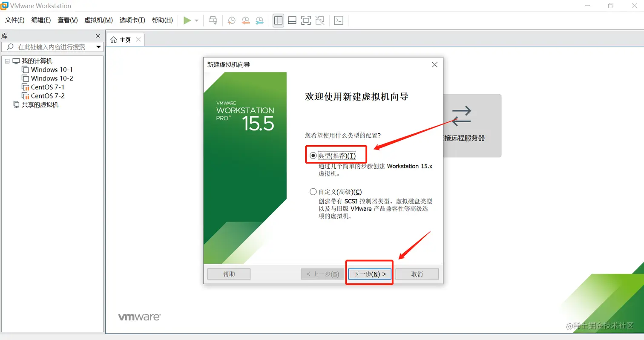Enter full screen mode icon
644x340 pixels.
click(306, 20)
